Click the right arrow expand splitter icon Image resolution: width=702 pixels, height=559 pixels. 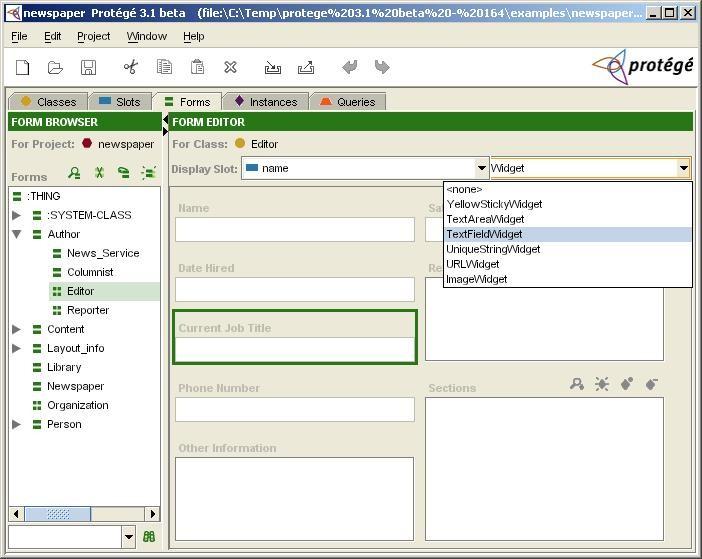pos(165,131)
